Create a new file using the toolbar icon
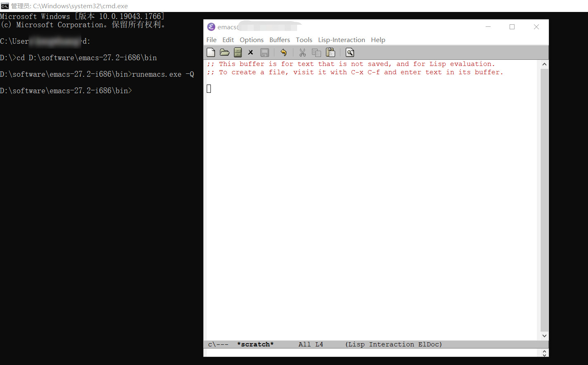The width and height of the screenshot is (588, 365). 211,52
